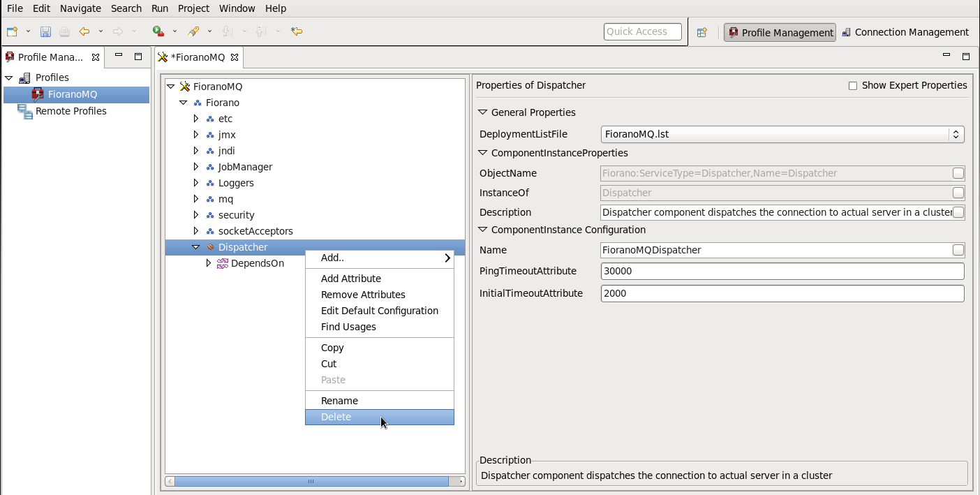The width and height of the screenshot is (980, 495).
Task: Choose Rename from the context menu
Action: tap(380, 401)
